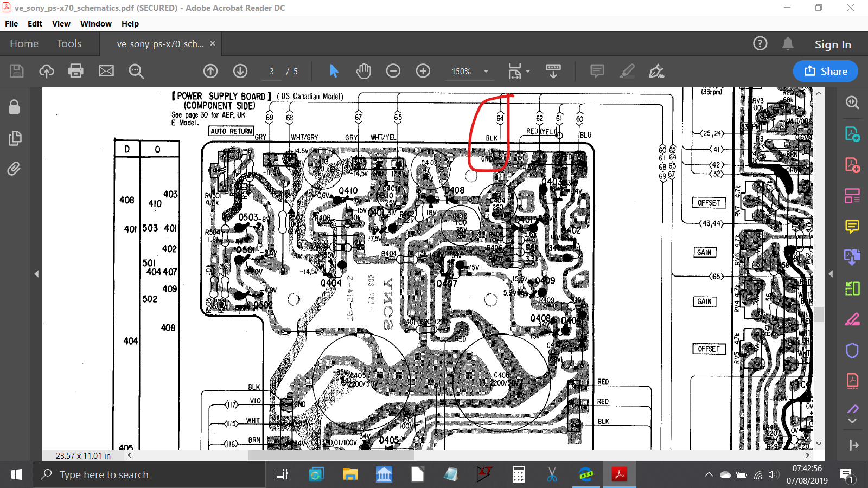Click the expand tools pane arrow icon

(x=854, y=445)
